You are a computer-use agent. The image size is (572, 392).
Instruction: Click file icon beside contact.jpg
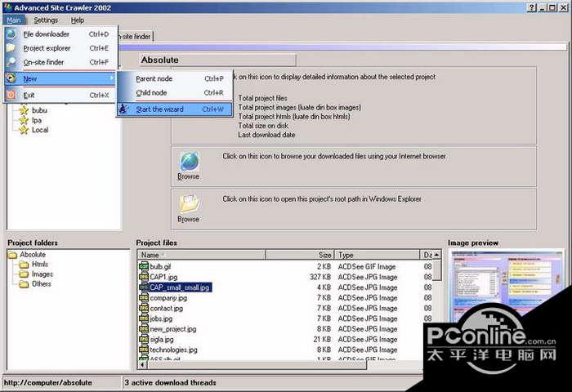point(144,308)
